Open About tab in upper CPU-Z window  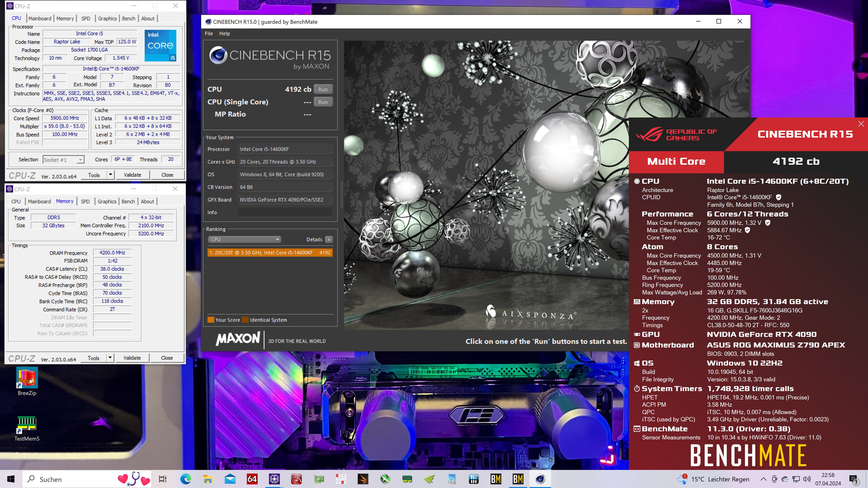pos(148,19)
